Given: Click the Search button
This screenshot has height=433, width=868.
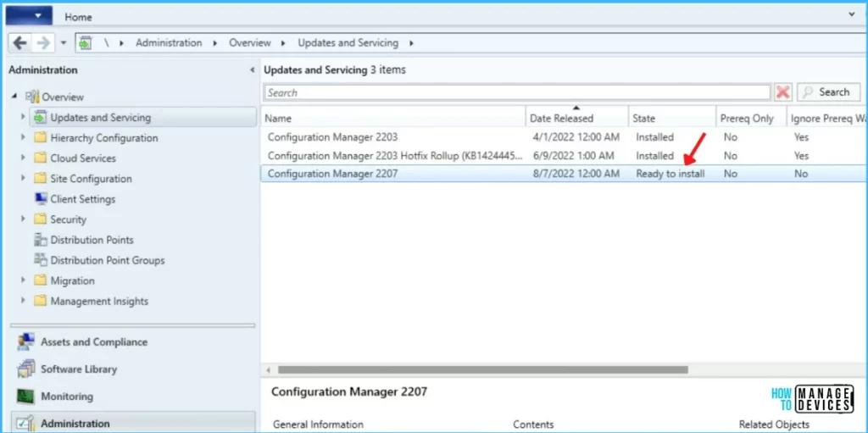Looking at the screenshot, I should pyautogui.click(x=828, y=92).
